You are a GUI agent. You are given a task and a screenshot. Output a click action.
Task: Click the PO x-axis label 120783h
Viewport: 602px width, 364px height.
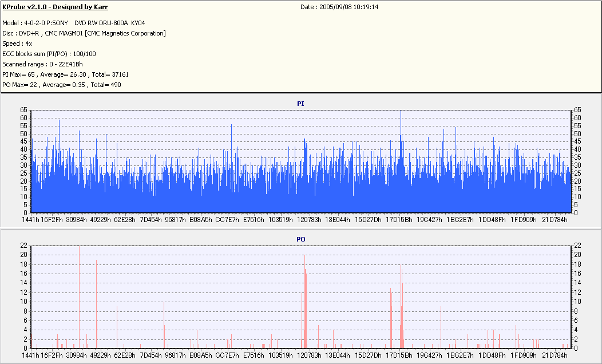tap(308, 355)
